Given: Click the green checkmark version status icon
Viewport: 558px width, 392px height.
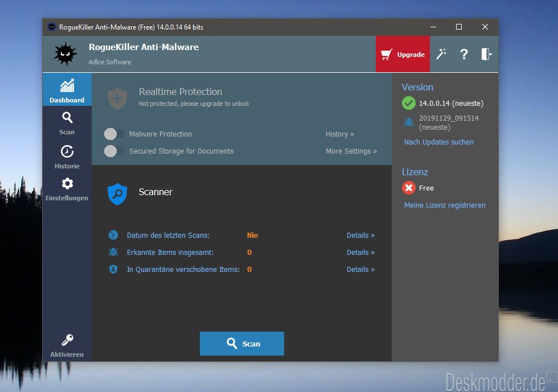Looking at the screenshot, I should click(409, 103).
